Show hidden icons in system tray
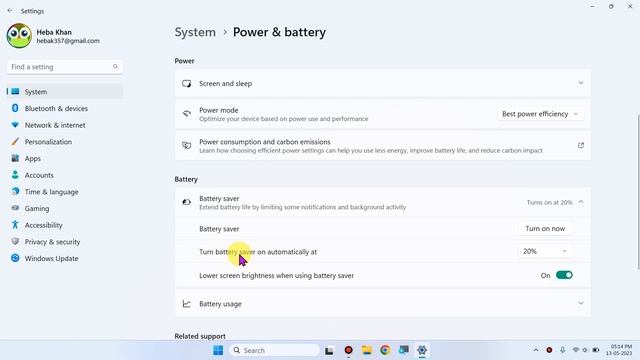640x360 pixels. tap(536, 350)
